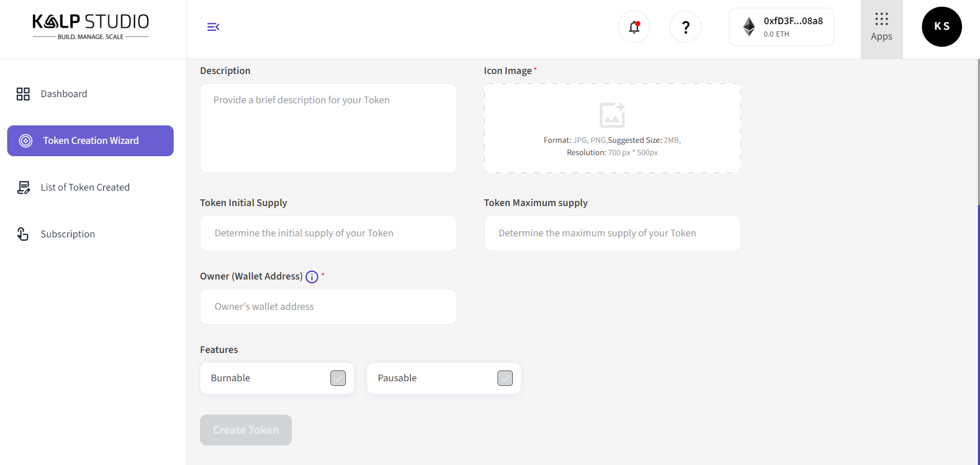Toggle the Burnable checkbox
The image size is (980, 465).
click(338, 378)
